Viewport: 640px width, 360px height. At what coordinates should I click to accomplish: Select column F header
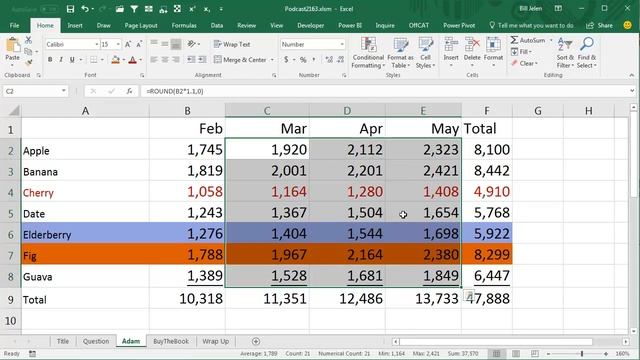487,111
